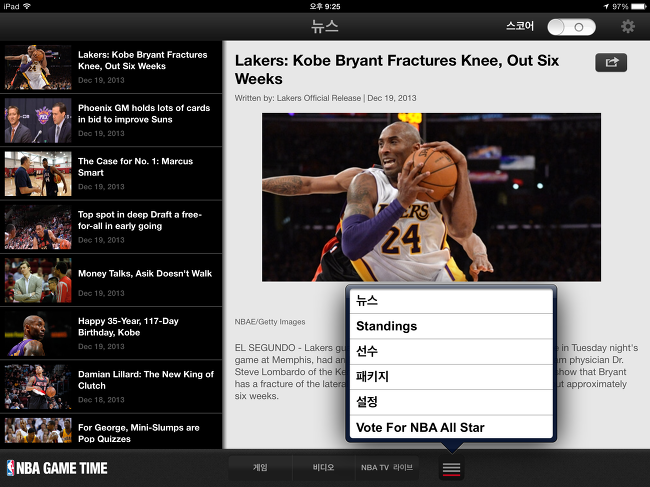The height and width of the screenshot is (487, 650).
Task: Tap the 오후 9:25 clock in status bar
Action: [325, 6]
